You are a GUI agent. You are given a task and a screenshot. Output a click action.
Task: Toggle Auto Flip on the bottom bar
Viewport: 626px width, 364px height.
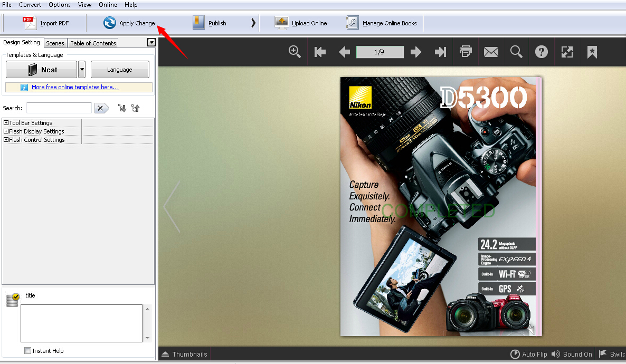point(528,354)
